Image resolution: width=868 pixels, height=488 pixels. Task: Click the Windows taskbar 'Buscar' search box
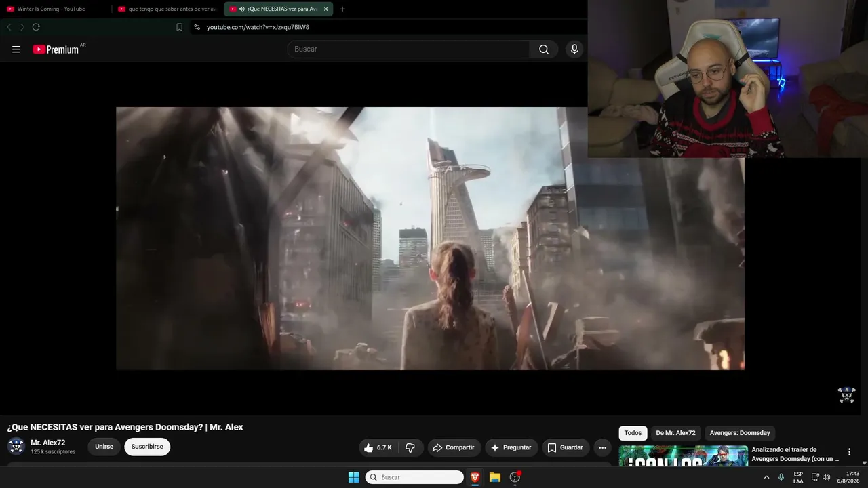414,477
